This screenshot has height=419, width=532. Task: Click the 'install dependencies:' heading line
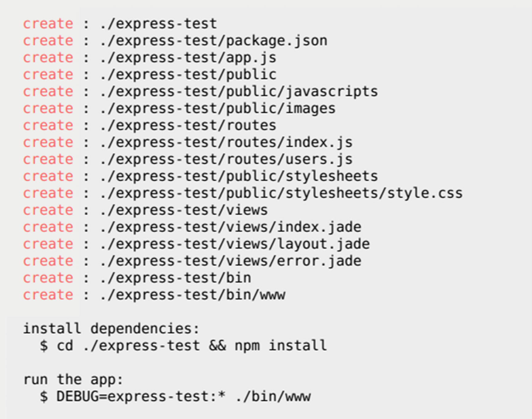pos(112,329)
